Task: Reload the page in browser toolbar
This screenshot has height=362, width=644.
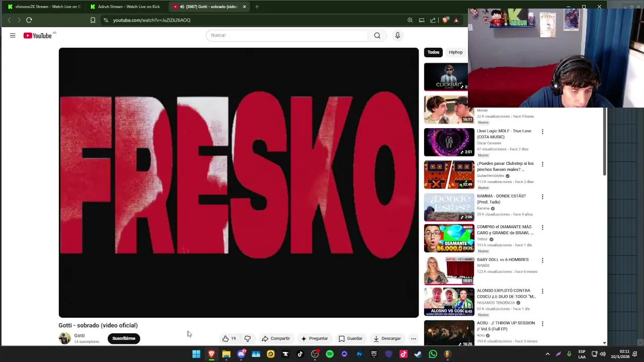Action: tap(29, 20)
